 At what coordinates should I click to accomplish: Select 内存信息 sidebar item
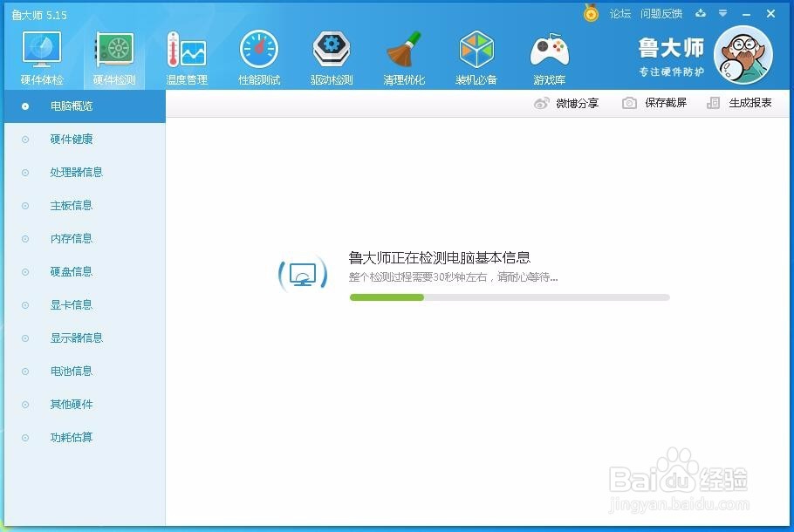[x=85, y=238]
